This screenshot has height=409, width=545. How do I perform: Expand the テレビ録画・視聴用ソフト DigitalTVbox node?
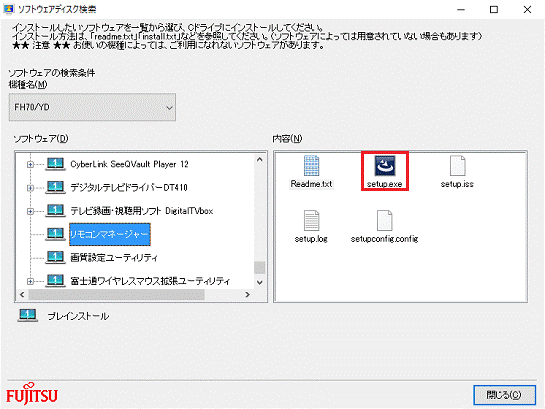pos(30,211)
